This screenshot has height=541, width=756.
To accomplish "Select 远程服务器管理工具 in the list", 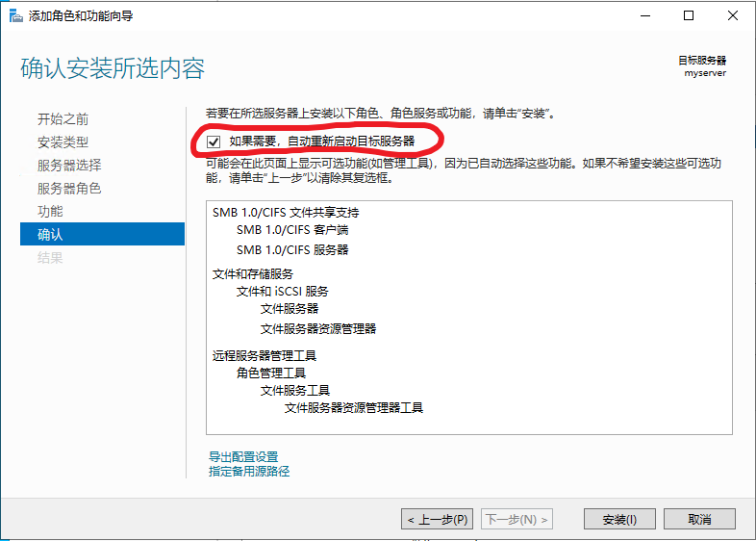I will point(265,355).
